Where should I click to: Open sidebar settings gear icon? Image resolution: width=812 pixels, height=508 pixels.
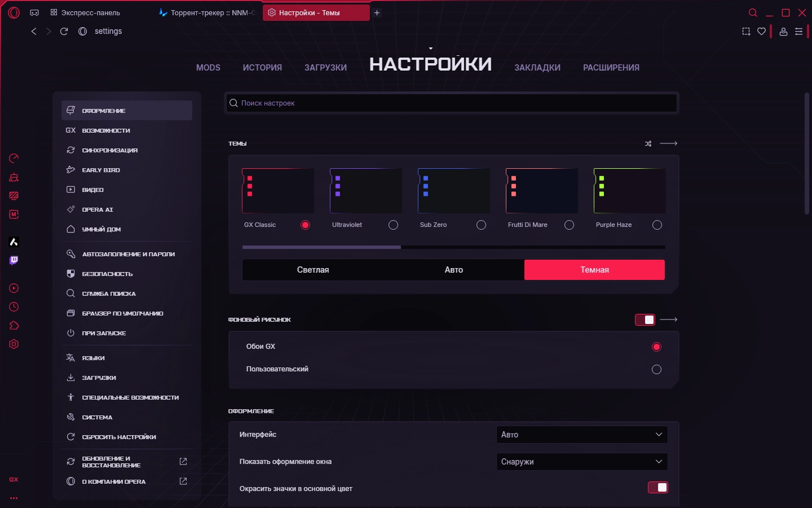coord(14,344)
